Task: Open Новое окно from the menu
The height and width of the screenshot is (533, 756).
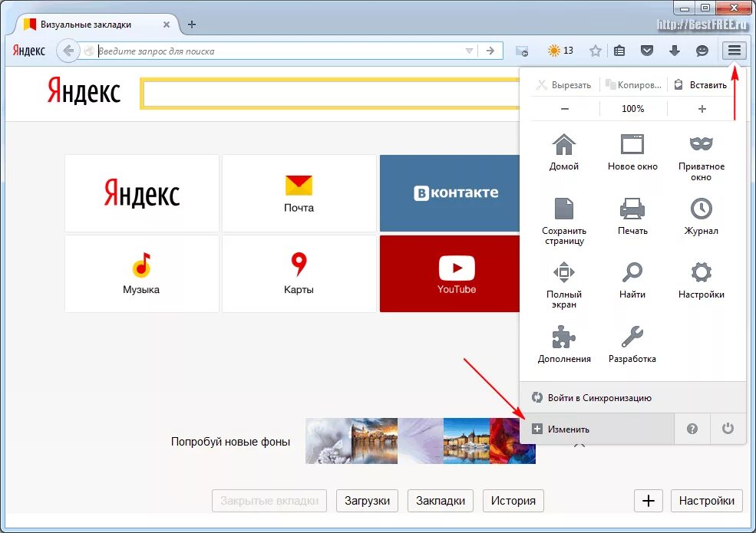Action: pos(632,153)
